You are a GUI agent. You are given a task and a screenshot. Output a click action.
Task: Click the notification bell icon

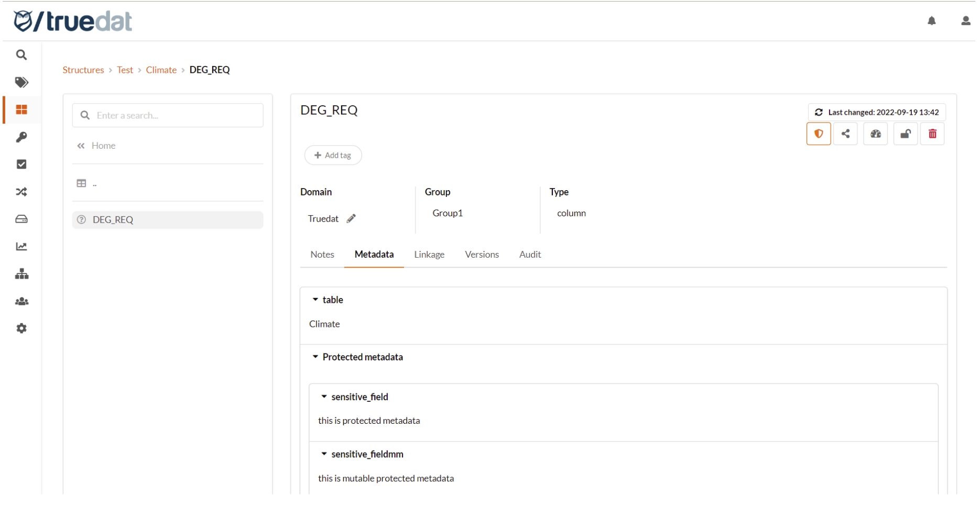coord(931,21)
